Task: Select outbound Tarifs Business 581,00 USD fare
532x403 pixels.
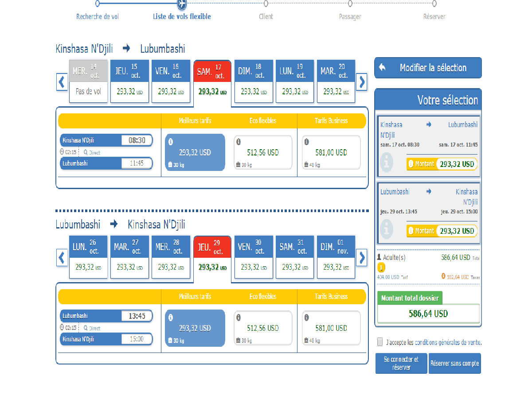Action: click(331, 152)
